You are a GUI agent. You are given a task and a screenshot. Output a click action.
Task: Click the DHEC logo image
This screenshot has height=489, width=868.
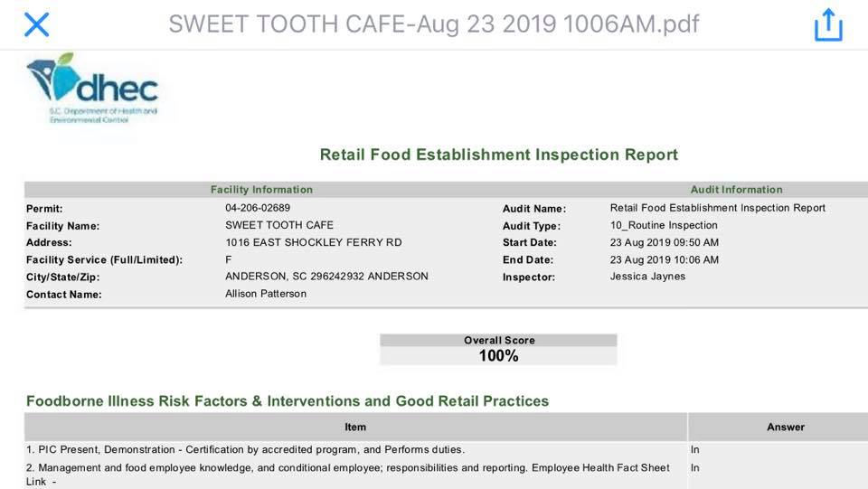[91, 88]
